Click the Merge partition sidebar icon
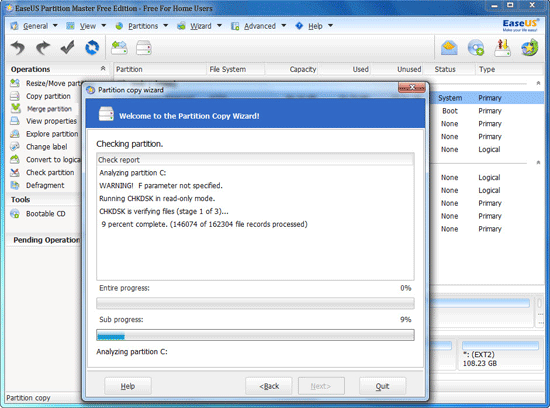The height and width of the screenshot is (408, 550). [x=15, y=108]
